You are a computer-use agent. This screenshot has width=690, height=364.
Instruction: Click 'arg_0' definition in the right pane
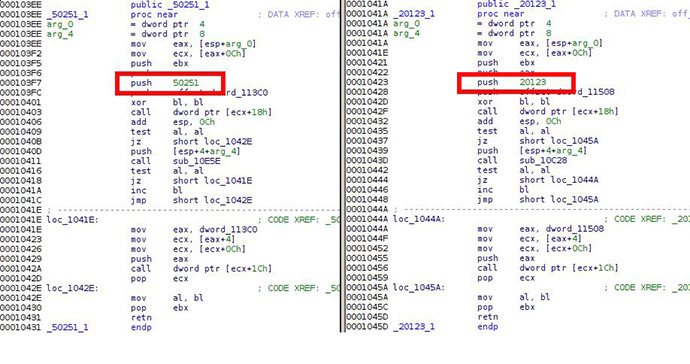(407, 23)
